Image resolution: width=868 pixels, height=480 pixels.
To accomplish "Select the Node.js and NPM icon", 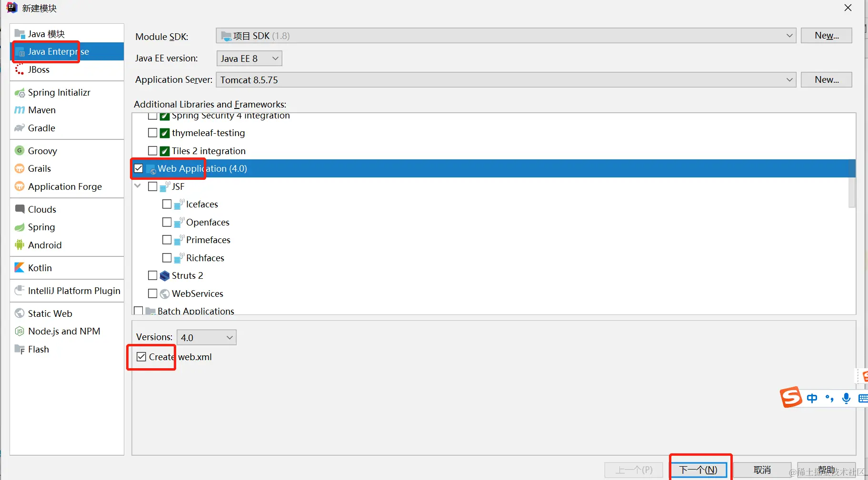I will point(20,332).
